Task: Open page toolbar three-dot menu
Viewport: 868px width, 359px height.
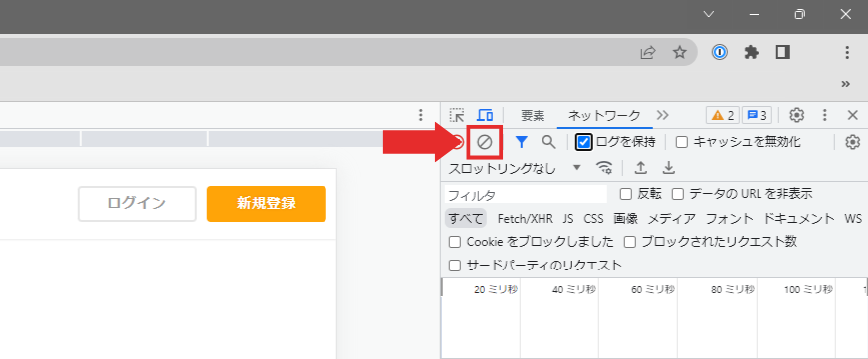Action: (421, 115)
